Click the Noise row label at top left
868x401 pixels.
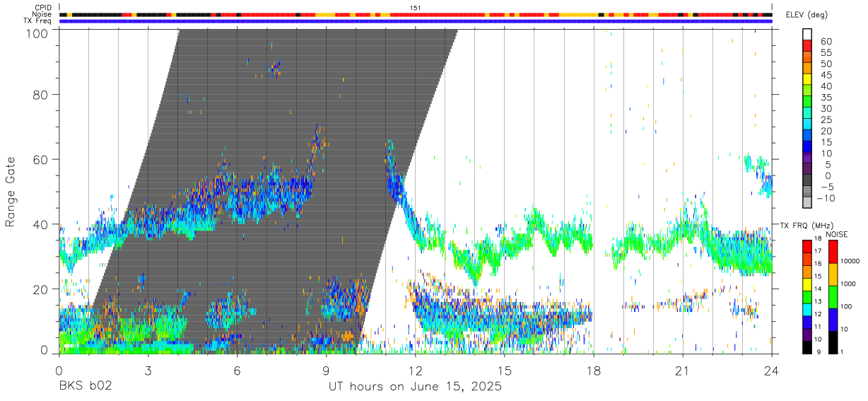click(42, 14)
